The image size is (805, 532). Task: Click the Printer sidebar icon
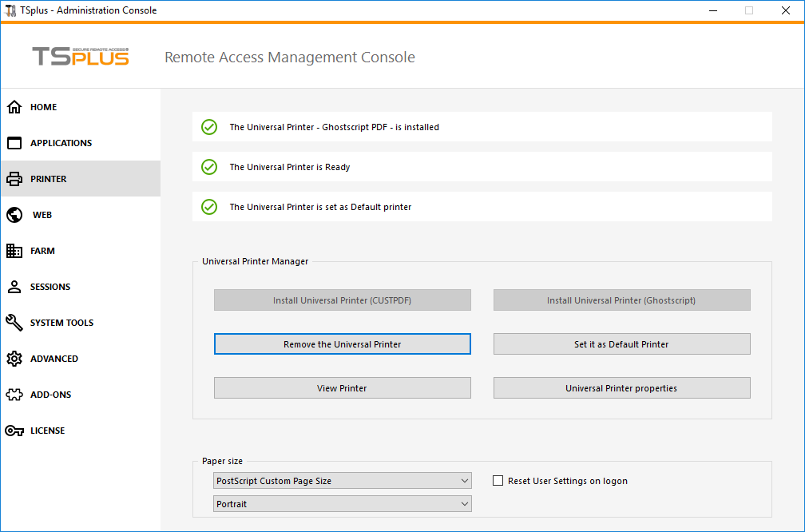coord(14,178)
